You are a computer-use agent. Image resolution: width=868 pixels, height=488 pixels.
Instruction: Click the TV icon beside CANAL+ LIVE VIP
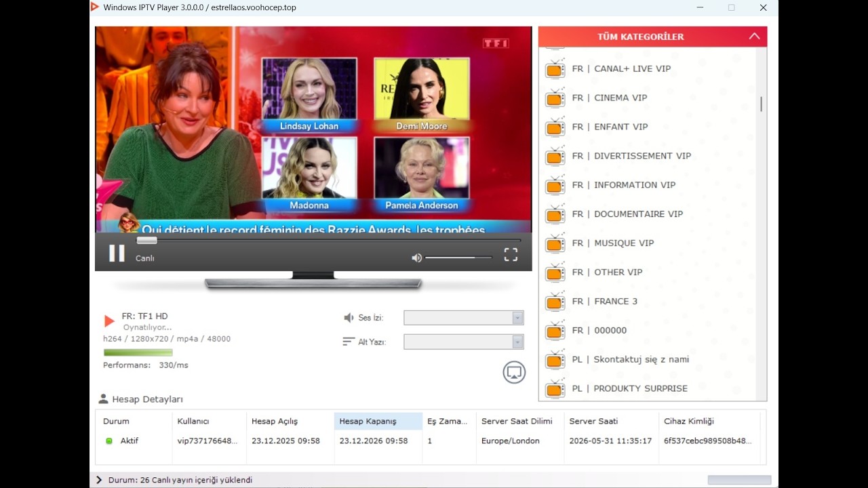(x=555, y=69)
